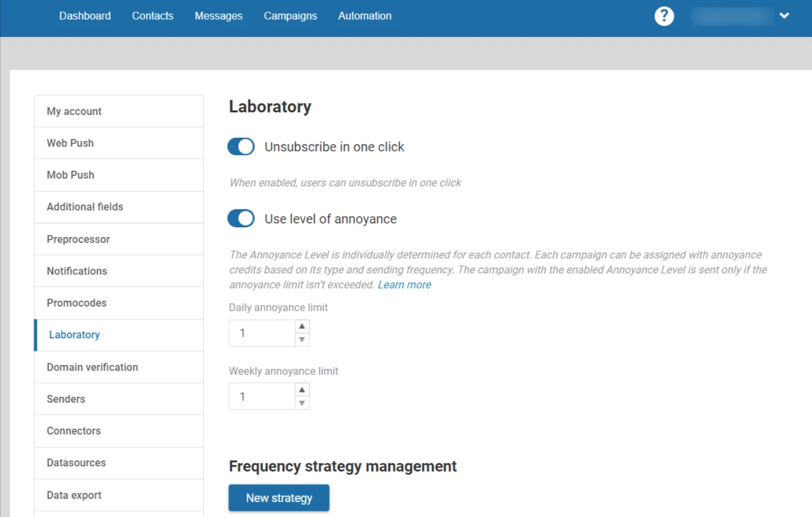Increase the weekly annoyance limit

[x=302, y=390]
